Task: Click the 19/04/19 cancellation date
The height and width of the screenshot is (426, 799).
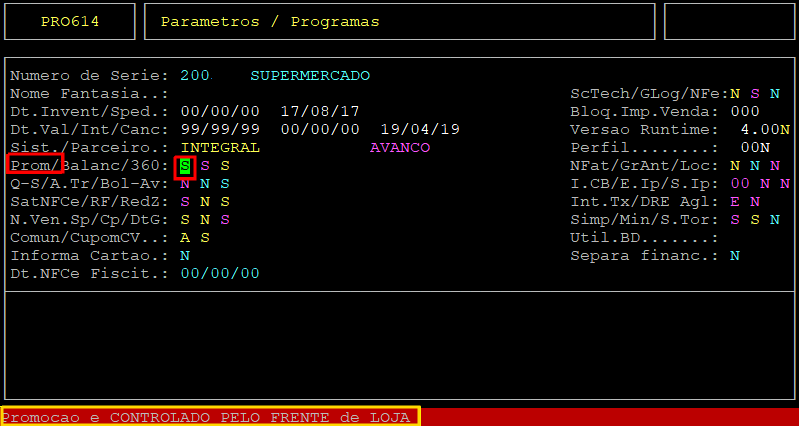Action: 420,130
